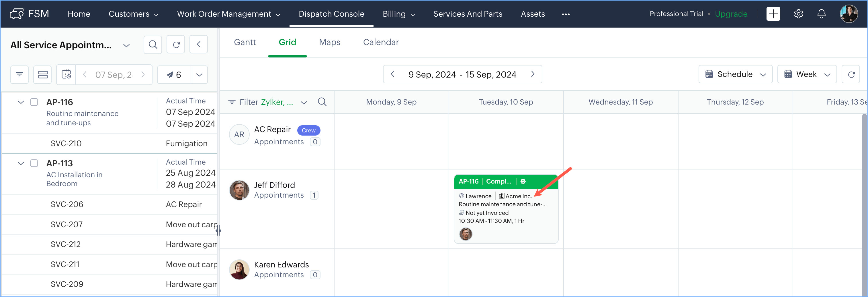Switch appointment list row layout view

coord(42,75)
